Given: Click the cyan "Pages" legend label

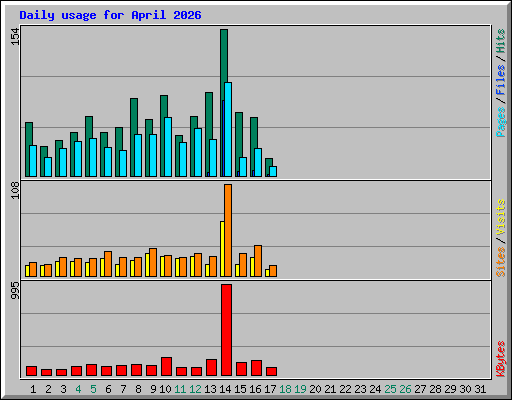Looking at the screenshot, I should [x=501, y=122].
